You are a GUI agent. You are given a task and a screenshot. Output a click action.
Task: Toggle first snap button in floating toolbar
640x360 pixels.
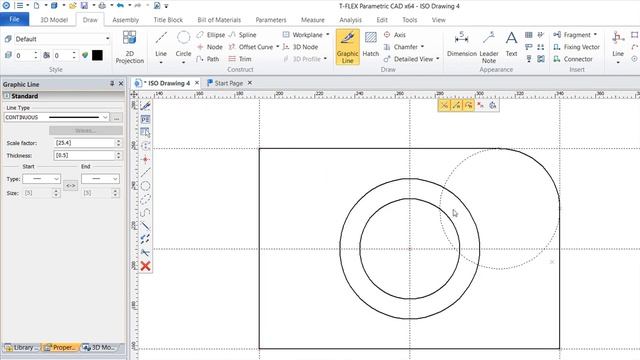tap(444, 105)
